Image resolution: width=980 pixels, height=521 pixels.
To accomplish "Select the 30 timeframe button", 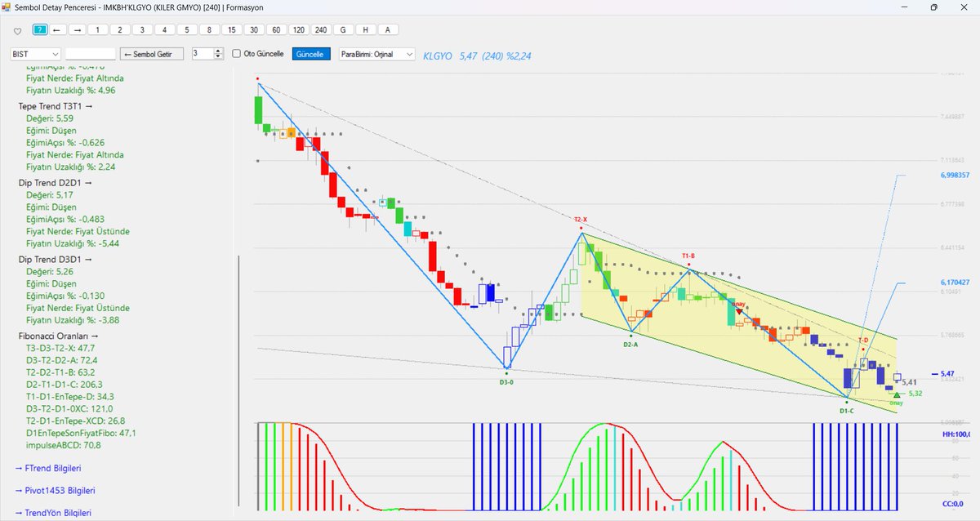I will click(x=254, y=29).
